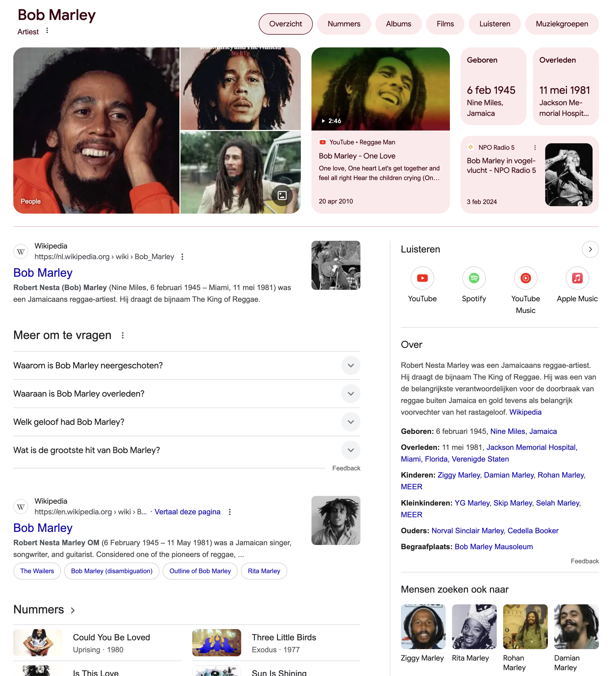Open YouTube listening option icon

click(422, 278)
